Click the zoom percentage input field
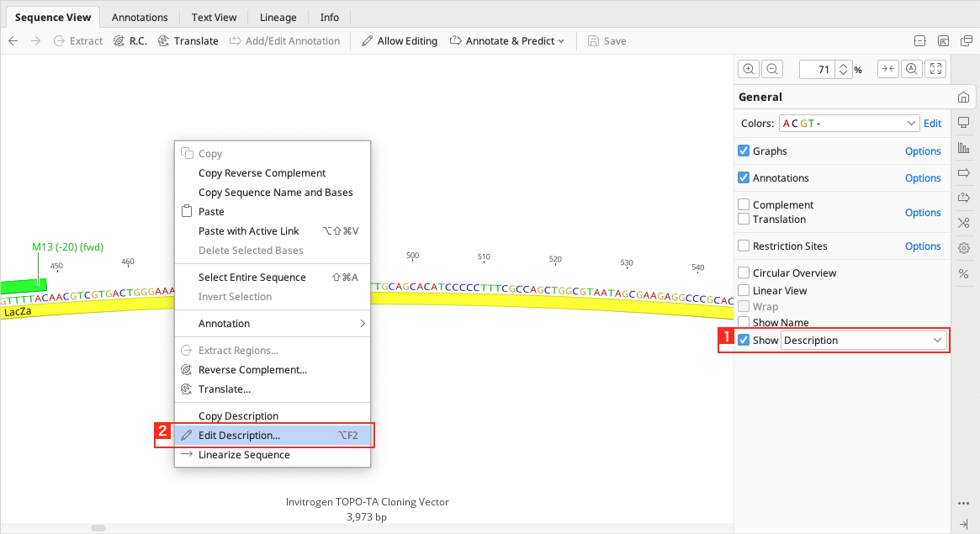Screen dimensions: 980x534 click(x=816, y=70)
